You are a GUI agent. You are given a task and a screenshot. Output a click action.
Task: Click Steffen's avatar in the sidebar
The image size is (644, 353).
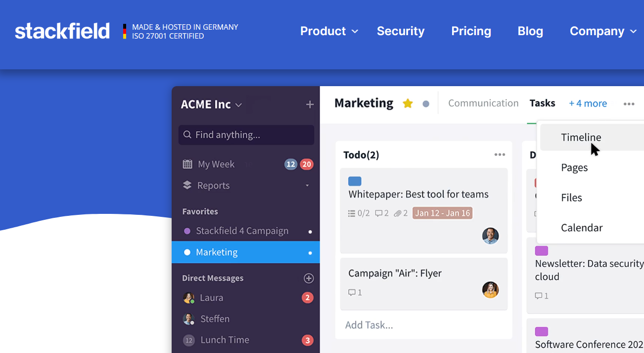click(x=188, y=319)
